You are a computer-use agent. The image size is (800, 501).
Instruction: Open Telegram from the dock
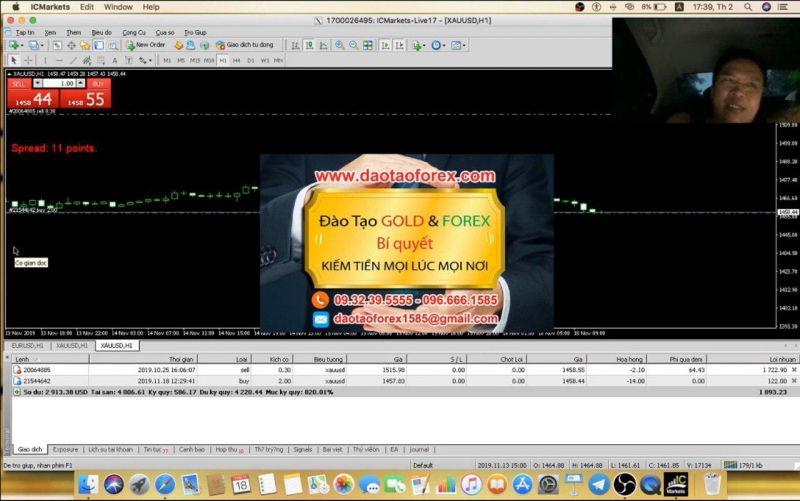[x=599, y=485]
